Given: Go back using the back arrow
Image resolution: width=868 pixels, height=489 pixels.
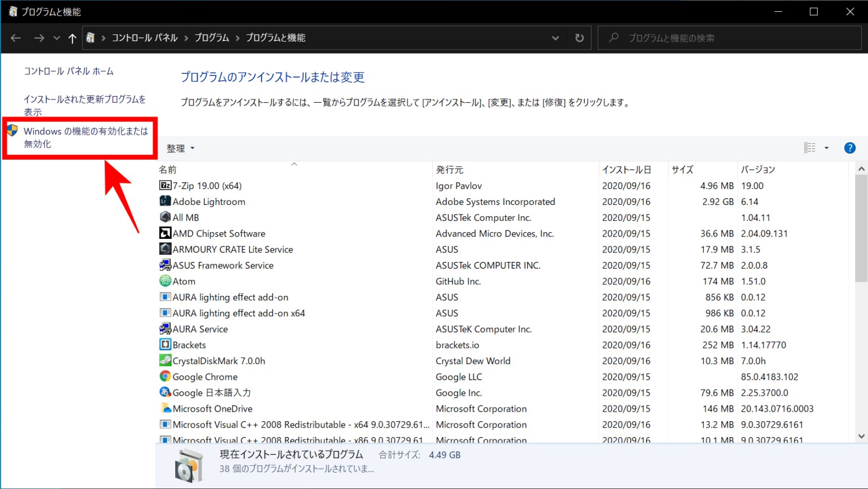Looking at the screenshot, I should coord(15,37).
